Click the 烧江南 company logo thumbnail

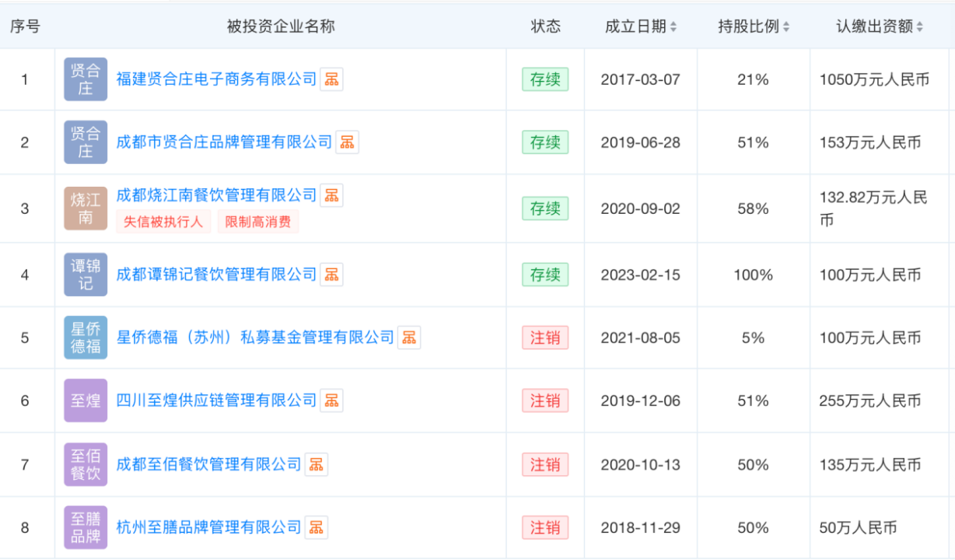[x=86, y=208]
